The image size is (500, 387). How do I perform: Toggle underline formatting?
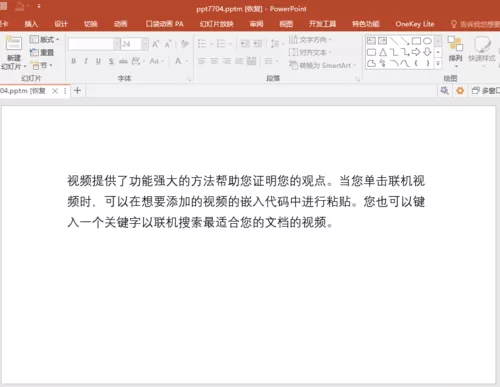[98, 61]
